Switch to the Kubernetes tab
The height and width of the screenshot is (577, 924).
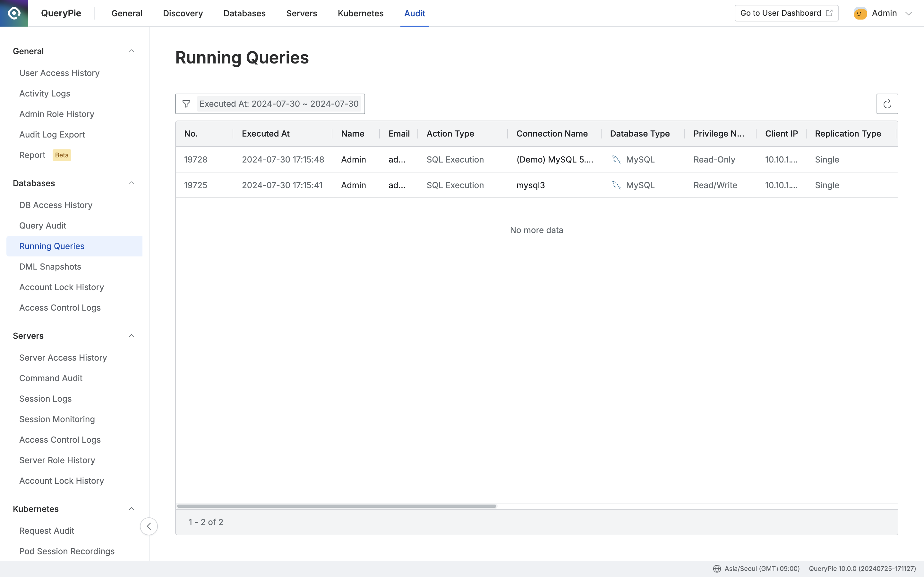pyautogui.click(x=360, y=13)
